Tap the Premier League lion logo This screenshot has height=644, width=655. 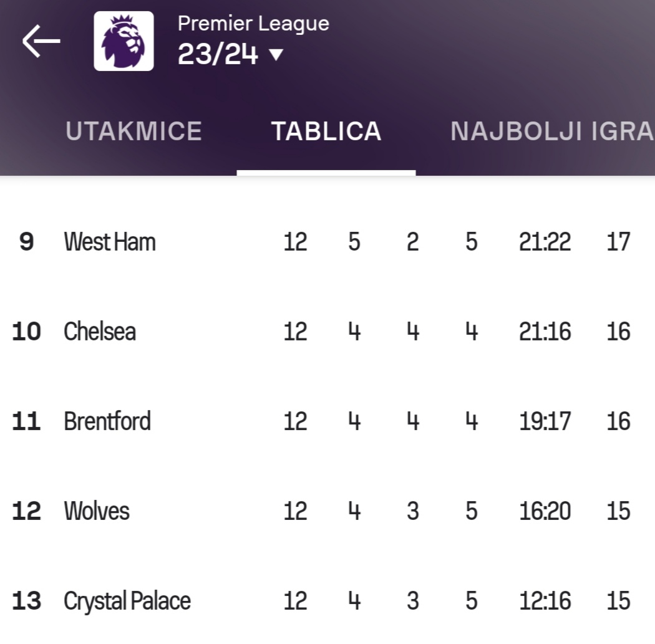(124, 41)
